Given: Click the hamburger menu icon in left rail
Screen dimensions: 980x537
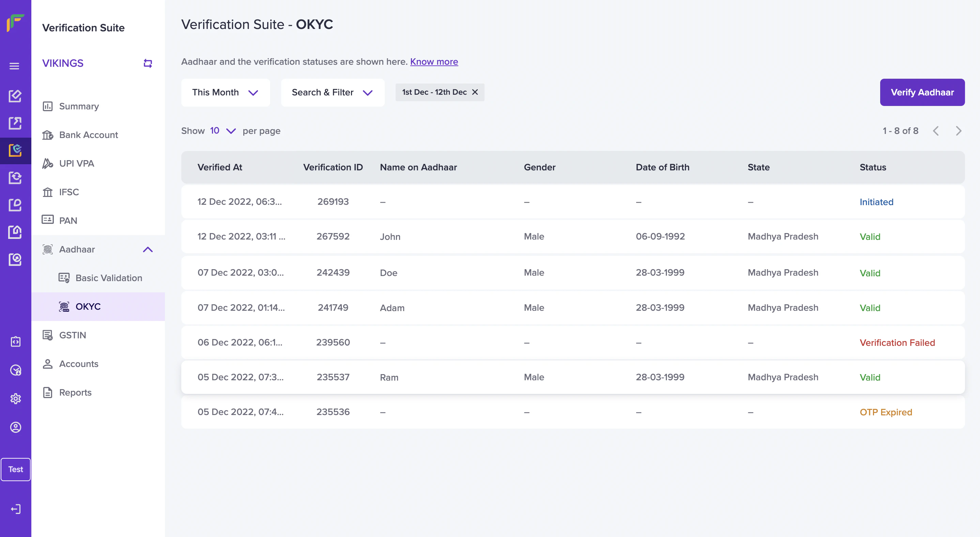Looking at the screenshot, I should click(x=14, y=66).
